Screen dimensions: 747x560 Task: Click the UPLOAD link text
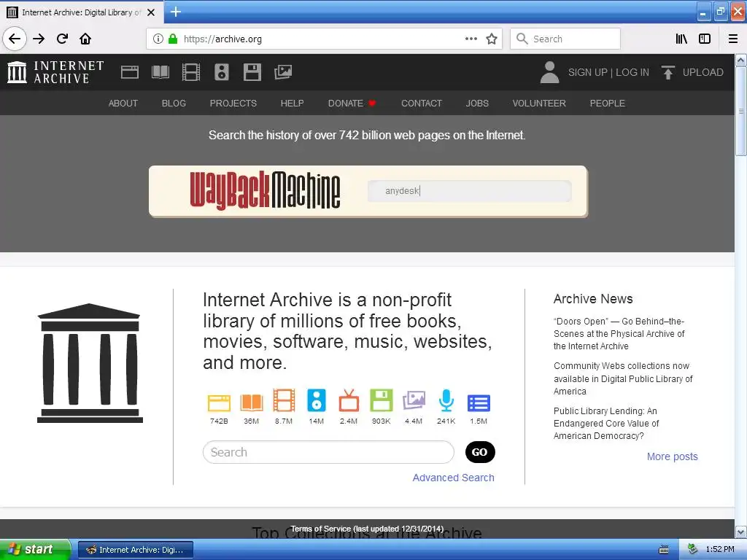[x=703, y=72]
